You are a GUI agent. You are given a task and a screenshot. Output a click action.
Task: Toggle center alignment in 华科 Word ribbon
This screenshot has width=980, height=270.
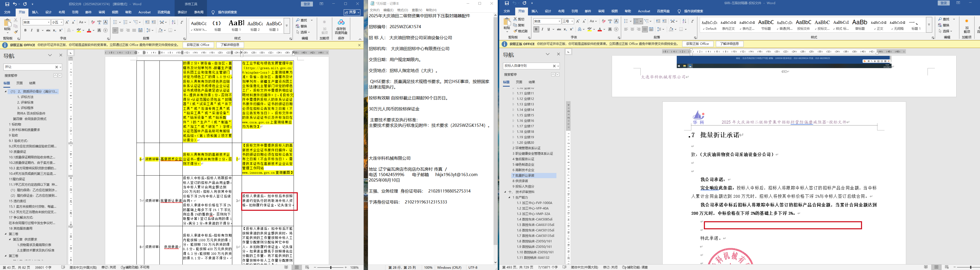click(632, 29)
